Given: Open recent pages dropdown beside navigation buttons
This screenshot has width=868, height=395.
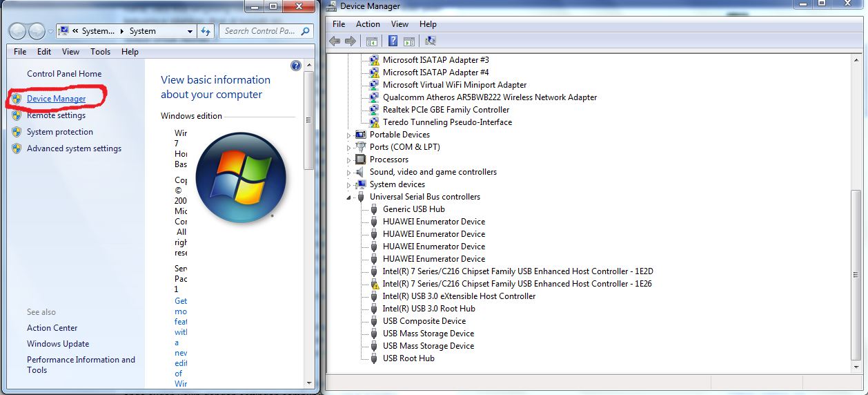Looking at the screenshot, I should [50, 32].
